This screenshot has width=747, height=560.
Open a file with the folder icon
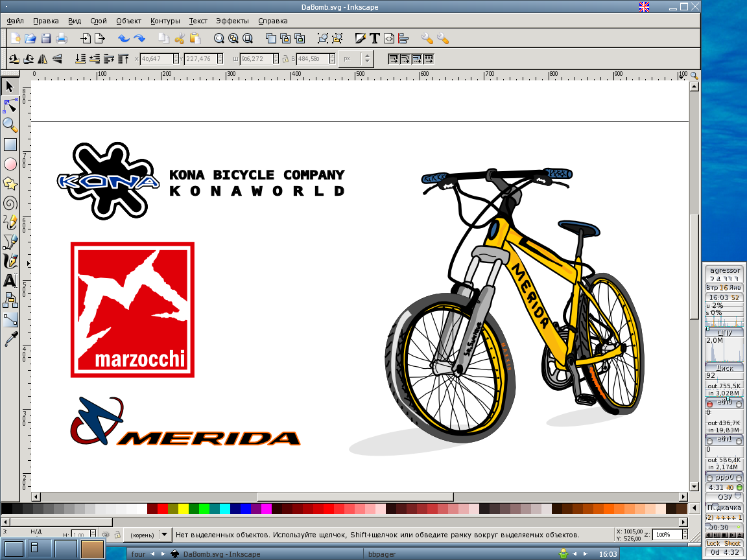[x=30, y=39]
